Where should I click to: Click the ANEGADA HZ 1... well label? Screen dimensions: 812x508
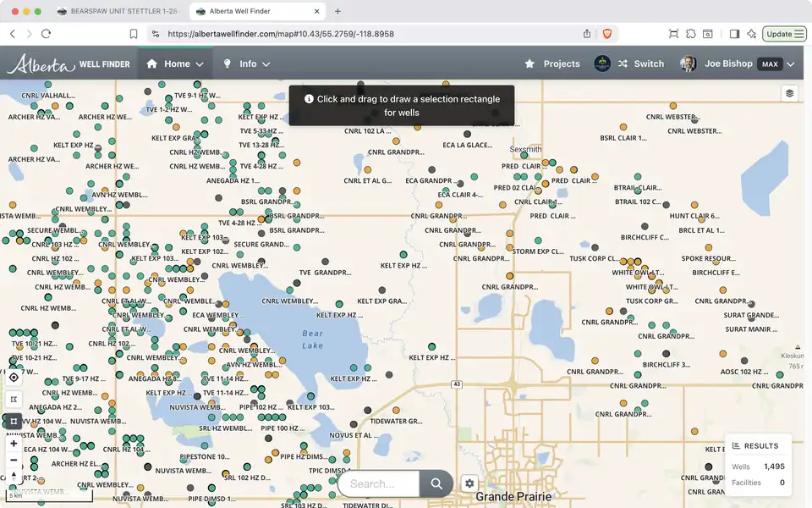pos(233,180)
